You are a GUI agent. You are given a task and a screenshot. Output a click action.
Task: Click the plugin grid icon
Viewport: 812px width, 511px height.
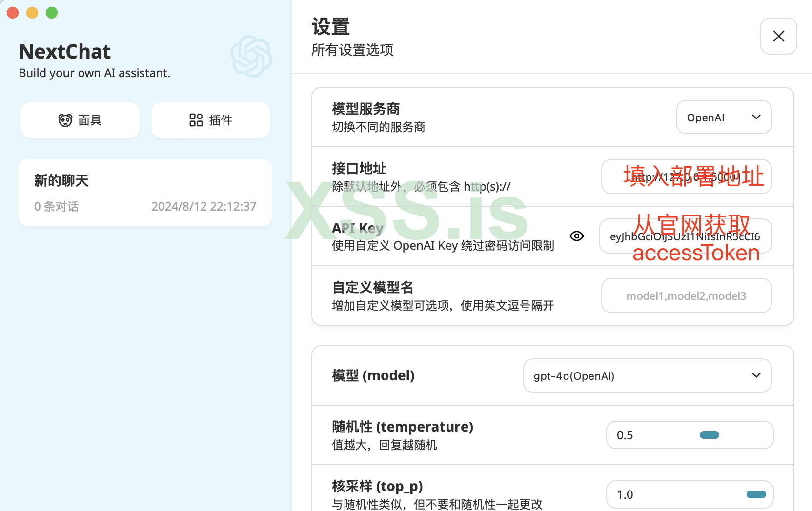click(196, 120)
